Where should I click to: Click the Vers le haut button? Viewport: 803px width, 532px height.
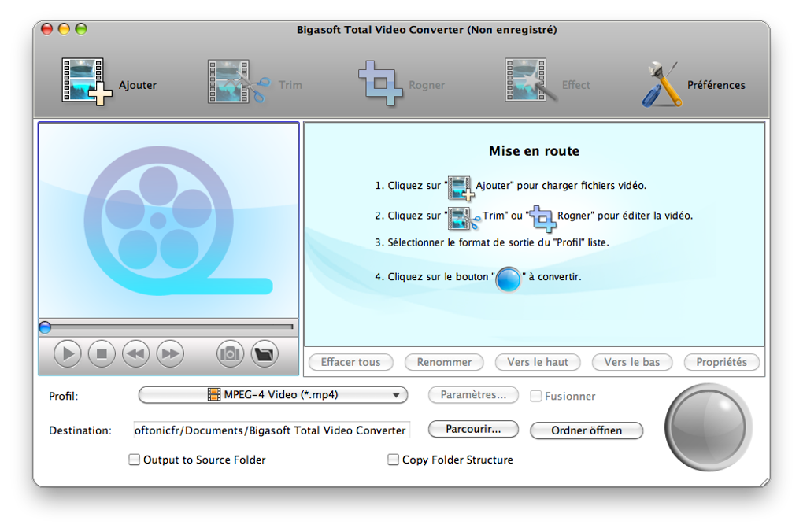(x=538, y=362)
